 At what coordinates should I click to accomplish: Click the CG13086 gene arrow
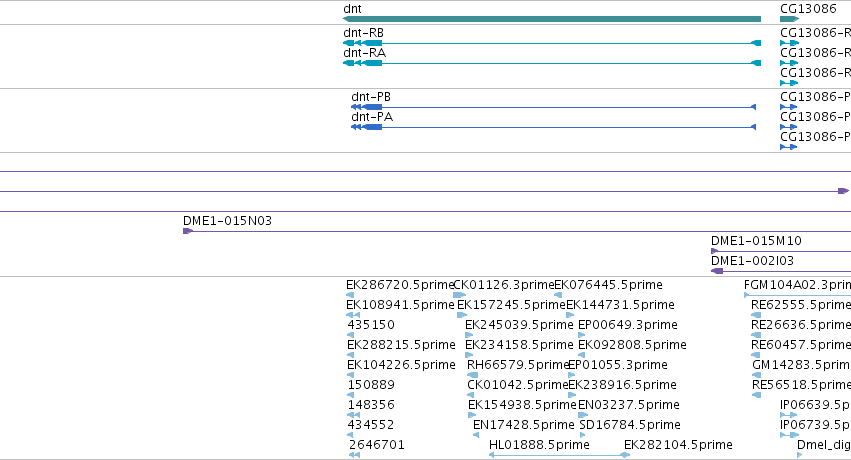point(789,19)
